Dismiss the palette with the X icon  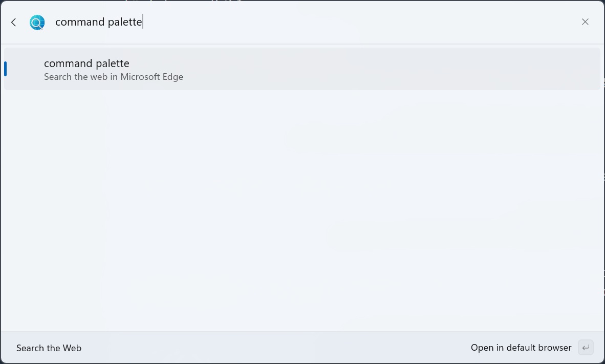[585, 22]
